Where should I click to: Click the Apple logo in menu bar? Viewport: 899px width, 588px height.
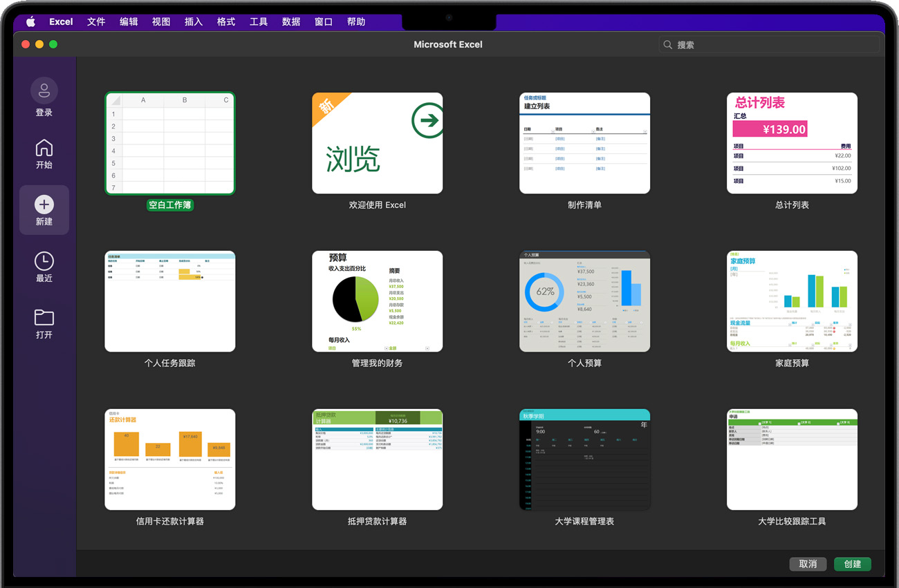pyautogui.click(x=30, y=22)
